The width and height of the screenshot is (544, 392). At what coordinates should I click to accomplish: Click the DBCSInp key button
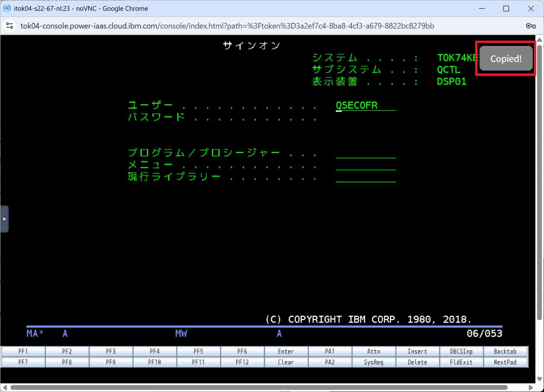click(461, 351)
